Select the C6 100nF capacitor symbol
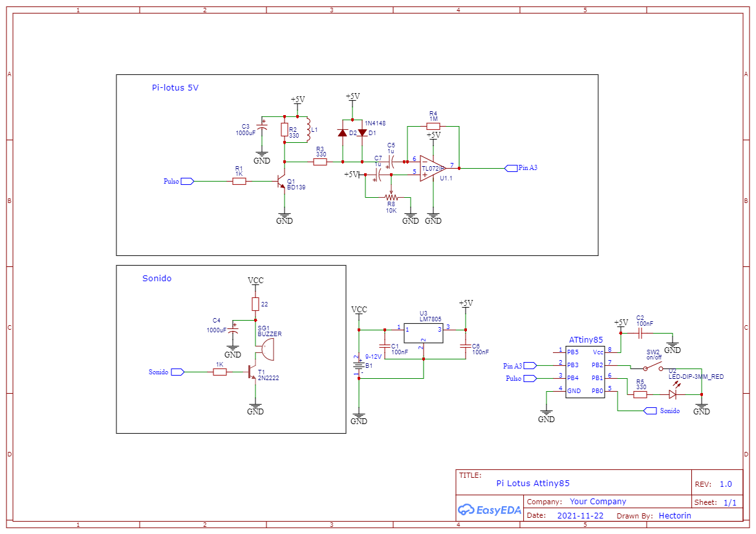The image size is (756, 534). pyautogui.click(x=465, y=346)
